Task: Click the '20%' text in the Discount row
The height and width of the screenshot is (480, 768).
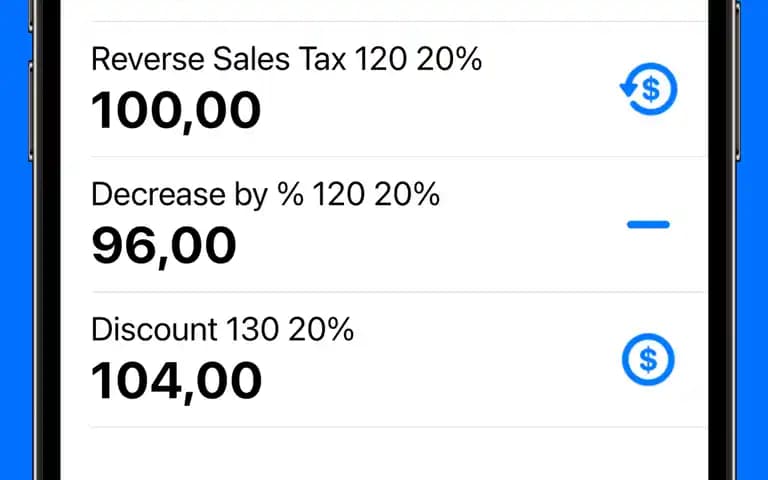Action: click(321, 329)
